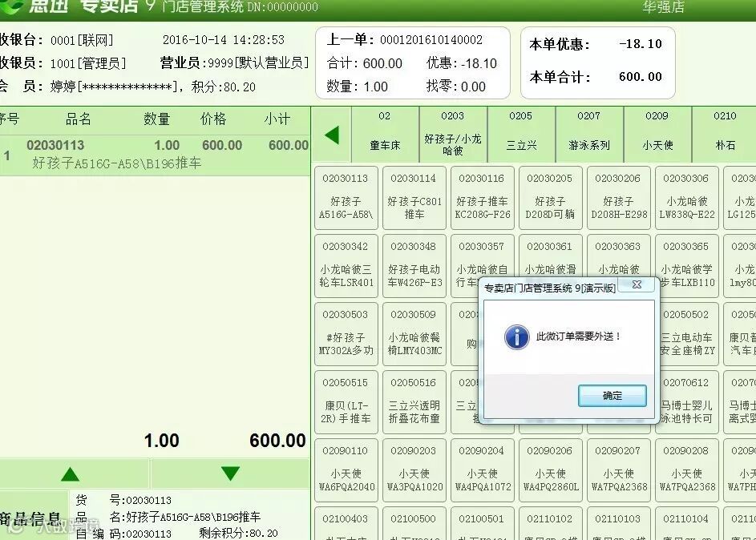Click the dialog message 此微订单需要外送！
This screenshot has width=756, height=540.
point(578,336)
